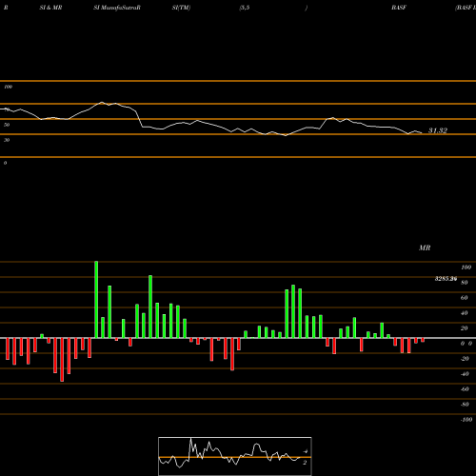The image size is (476, 476).
Task: Click the '30' label on the RSI axis
Action: [7, 140]
